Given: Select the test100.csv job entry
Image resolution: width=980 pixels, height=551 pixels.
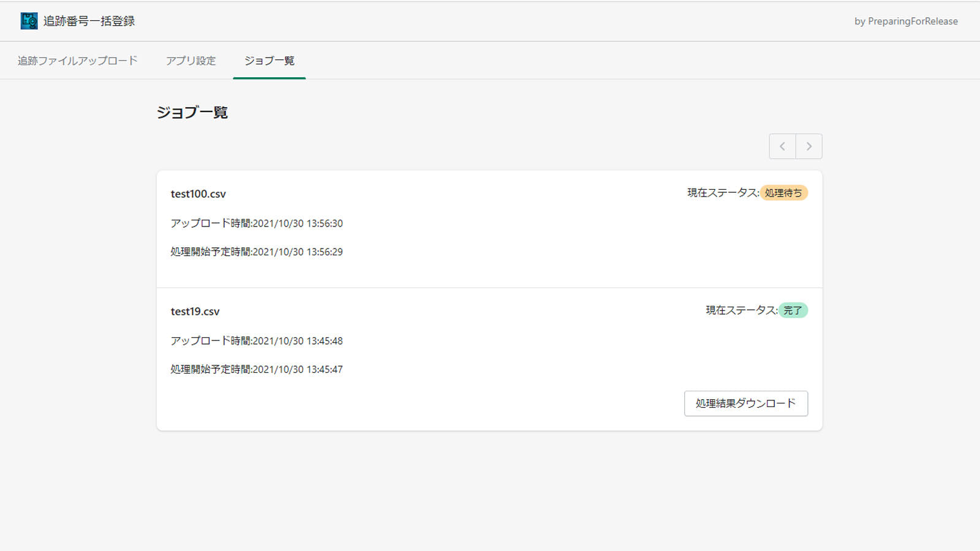Looking at the screenshot, I should (x=198, y=193).
